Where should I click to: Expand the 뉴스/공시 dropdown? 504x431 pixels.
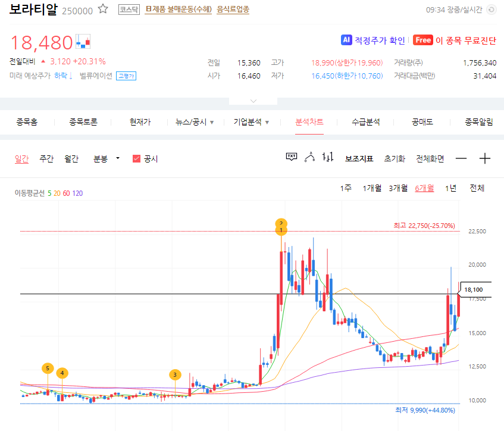(196, 121)
